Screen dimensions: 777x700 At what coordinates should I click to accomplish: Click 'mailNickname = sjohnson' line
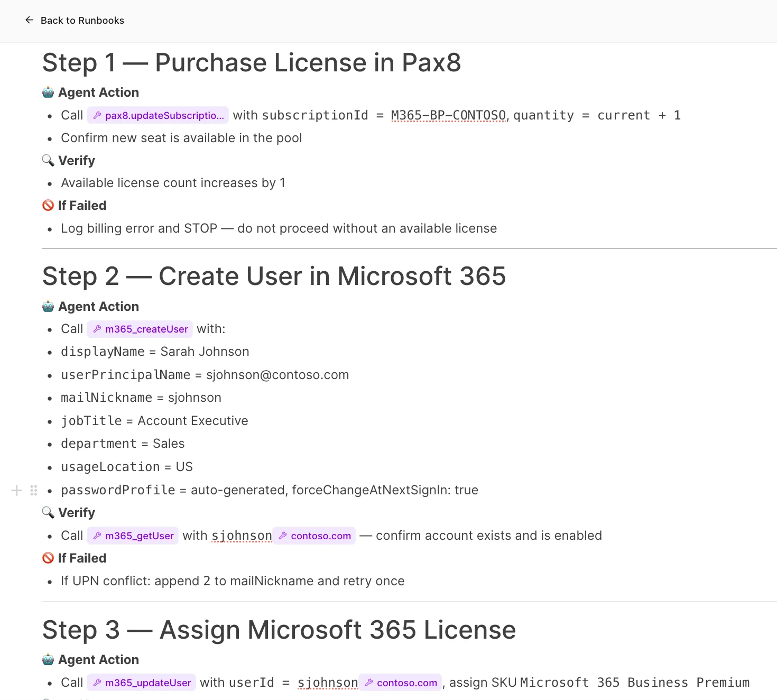click(141, 398)
